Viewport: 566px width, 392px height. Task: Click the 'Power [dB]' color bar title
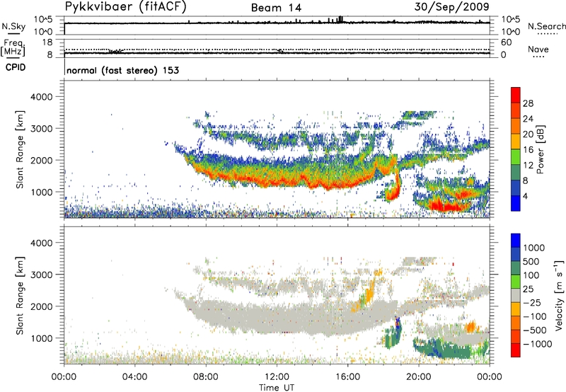[x=540, y=149]
